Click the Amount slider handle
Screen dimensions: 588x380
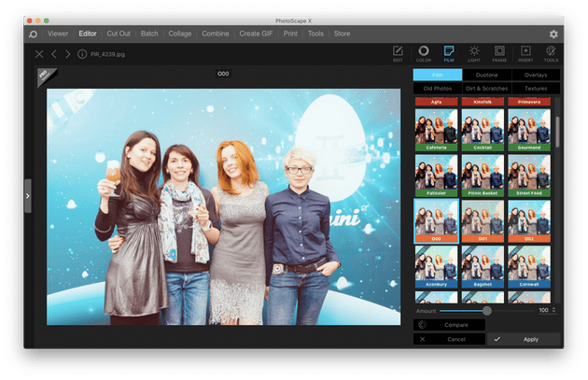(487, 311)
